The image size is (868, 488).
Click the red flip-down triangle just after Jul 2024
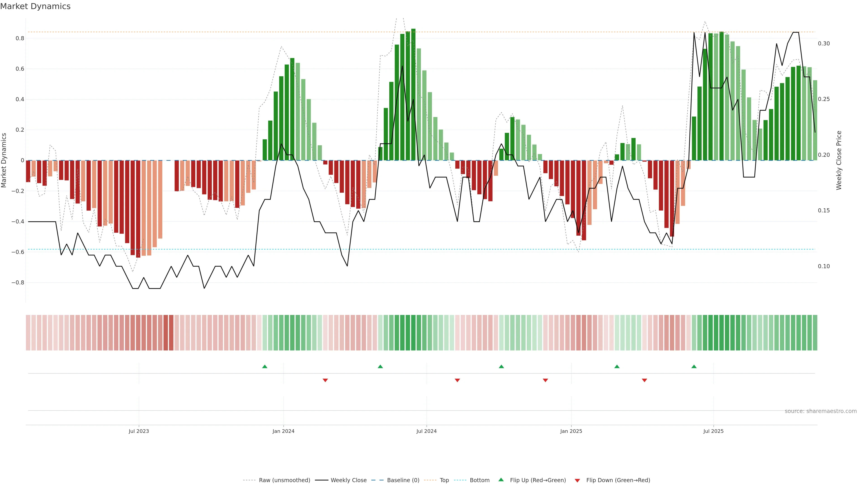[x=457, y=380]
